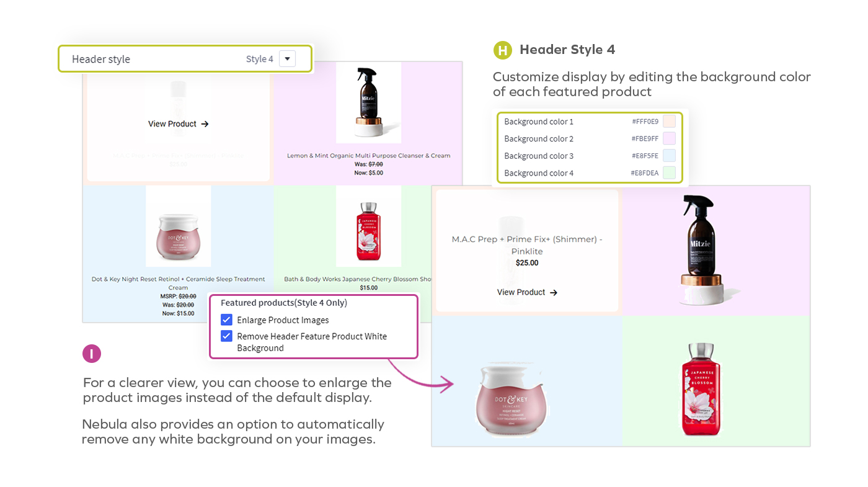Pick the Background color 3 swatch
Image resolution: width=868 pixels, height=487 pixels.
(x=669, y=156)
